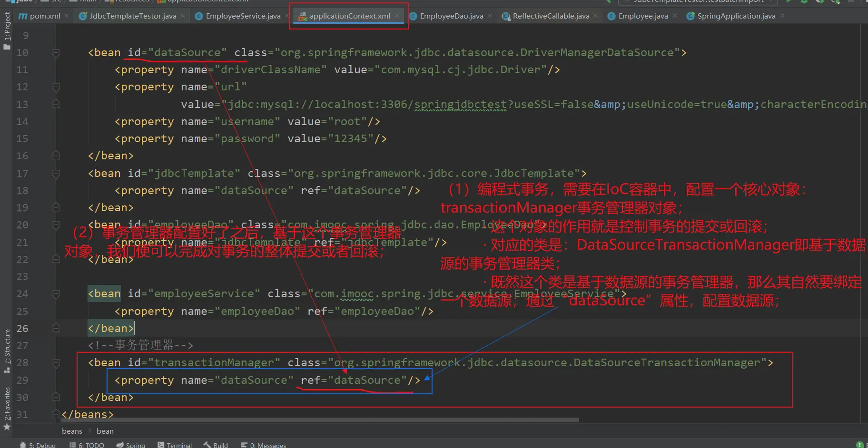Switch to the SpringApplication.java tab

click(736, 16)
